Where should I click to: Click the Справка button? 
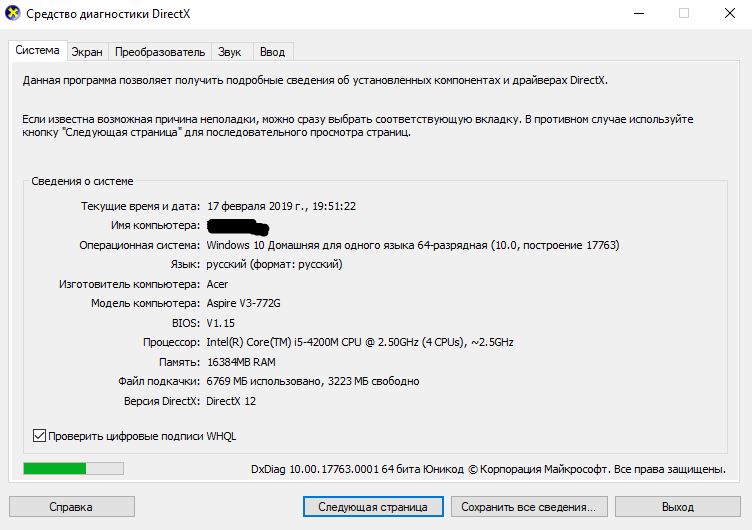pos(71,506)
